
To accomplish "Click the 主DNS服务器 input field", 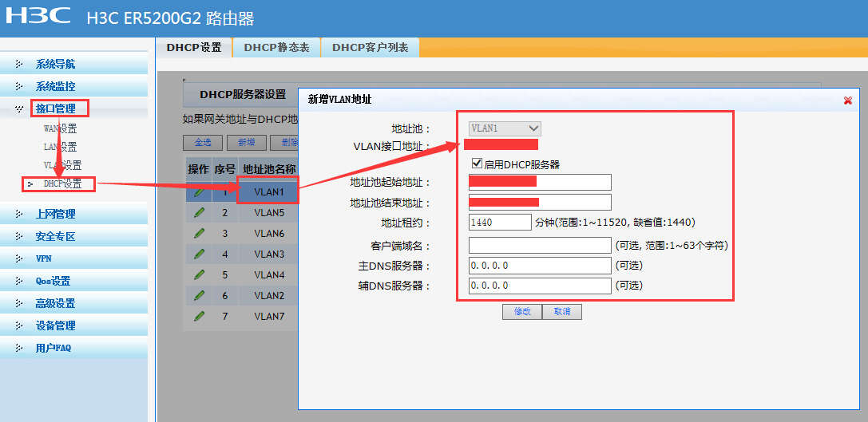I will coord(540,266).
